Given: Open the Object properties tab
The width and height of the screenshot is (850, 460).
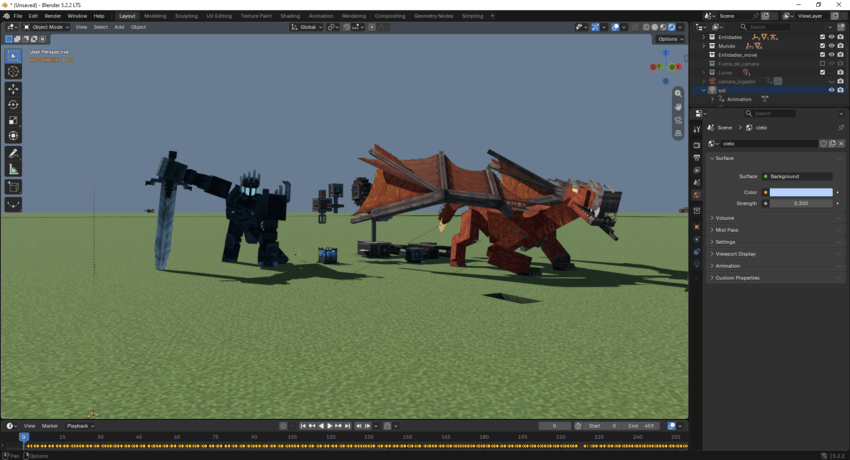Looking at the screenshot, I should (697, 226).
